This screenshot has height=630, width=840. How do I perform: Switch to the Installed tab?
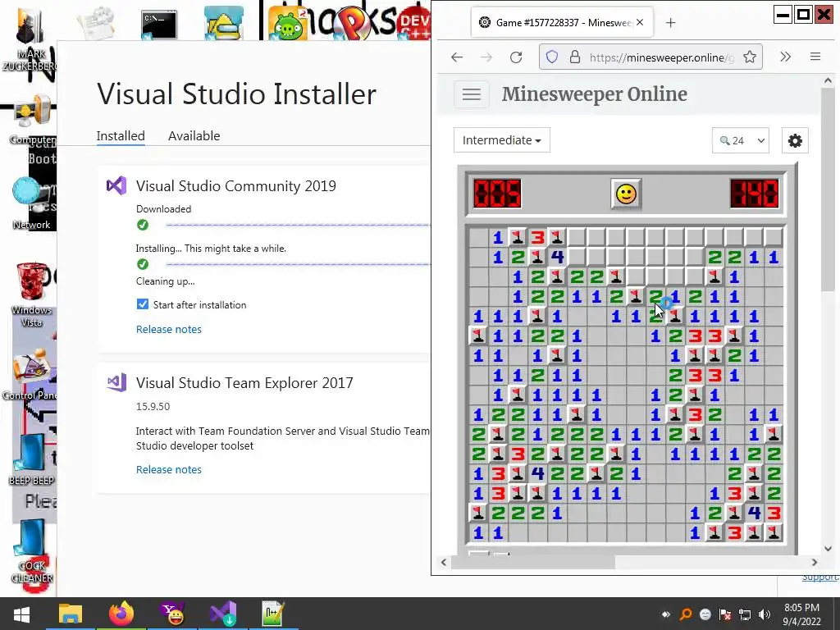point(121,135)
